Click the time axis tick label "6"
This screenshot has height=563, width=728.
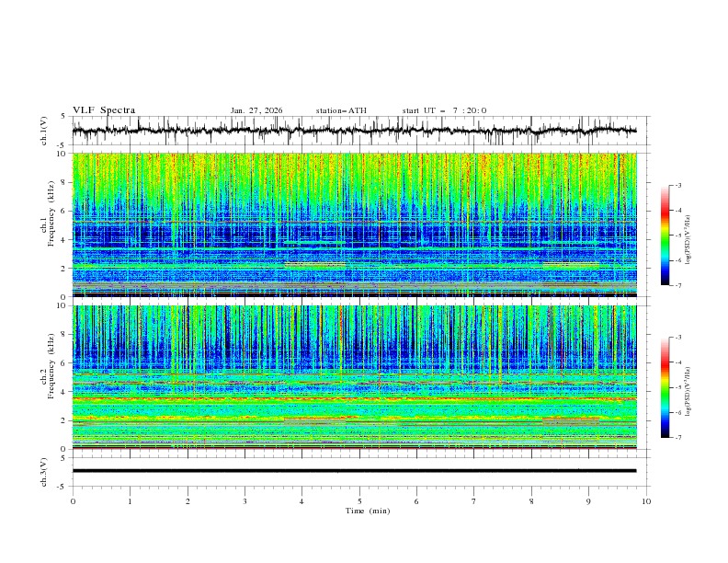pyautogui.click(x=417, y=501)
